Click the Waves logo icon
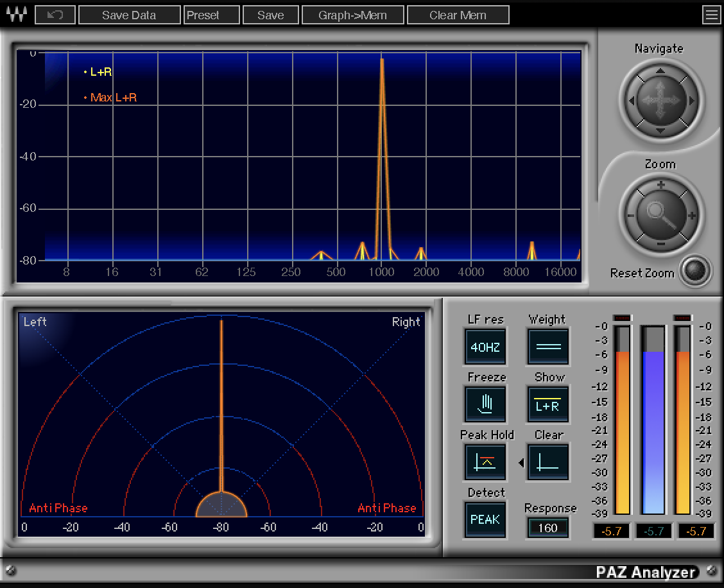Image resolution: width=724 pixels, height=588 pixels. 17,15
